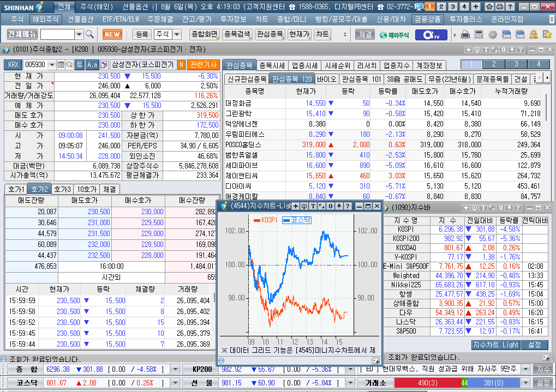Click the bottom-right export icon in 지수차트 window
This screenshot has width=556, height=392.
pyautogui.click(x=375, y=361)
